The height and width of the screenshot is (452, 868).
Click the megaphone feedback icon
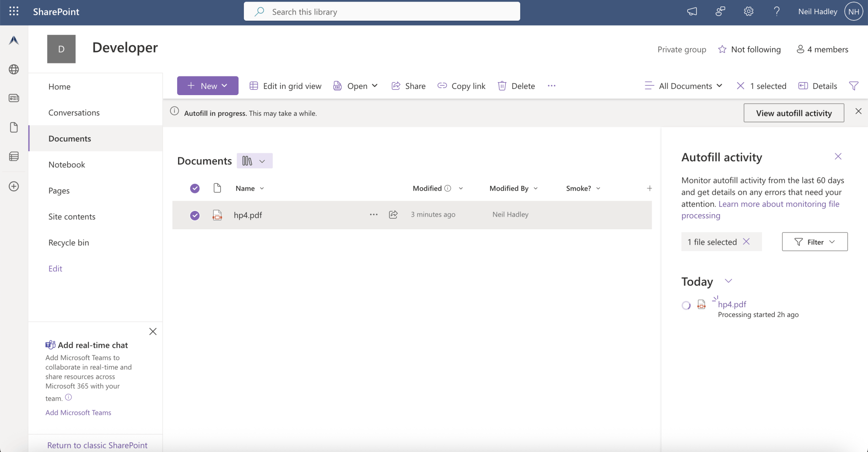tap(692, 11)
